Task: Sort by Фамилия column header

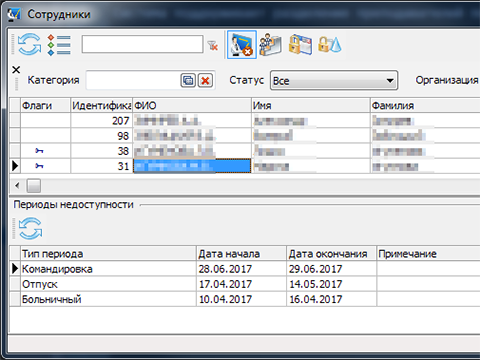Action: [x=425, y=106]
